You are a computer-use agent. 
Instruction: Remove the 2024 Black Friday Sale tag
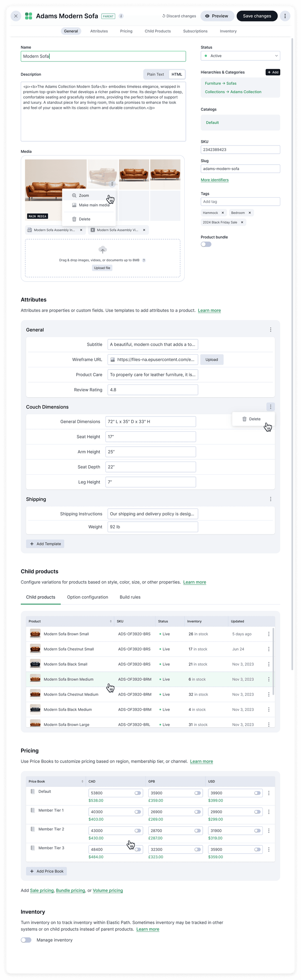pos(242,222)
